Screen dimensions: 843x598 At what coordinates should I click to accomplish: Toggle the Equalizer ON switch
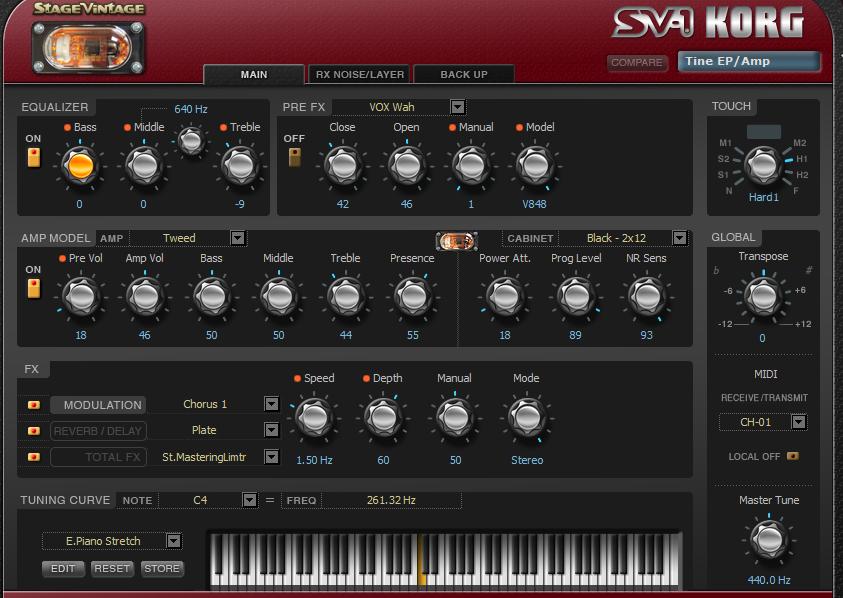(x=33, y=158)
